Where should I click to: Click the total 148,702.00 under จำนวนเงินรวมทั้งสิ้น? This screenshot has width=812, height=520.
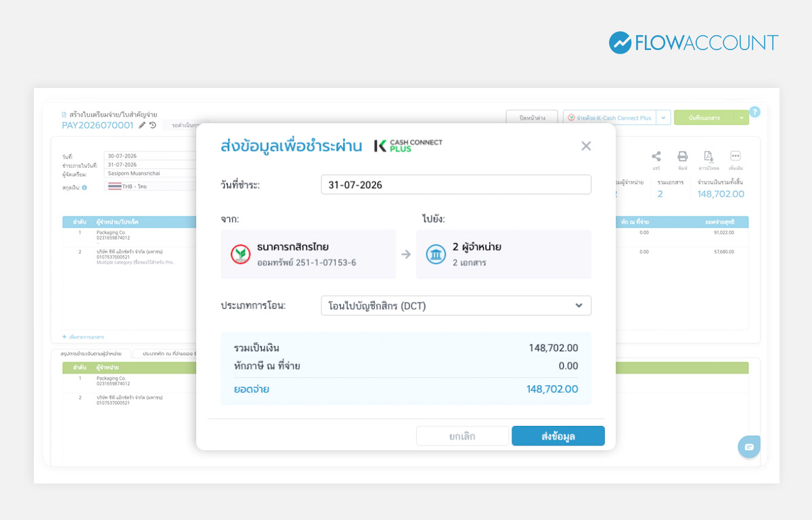coord(721,194)
